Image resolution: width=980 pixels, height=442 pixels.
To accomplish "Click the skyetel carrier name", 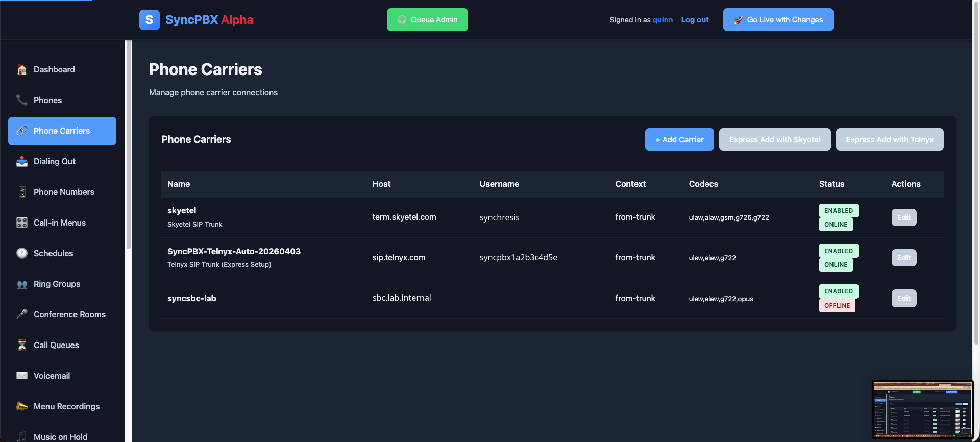I will [x=182, y=210].
